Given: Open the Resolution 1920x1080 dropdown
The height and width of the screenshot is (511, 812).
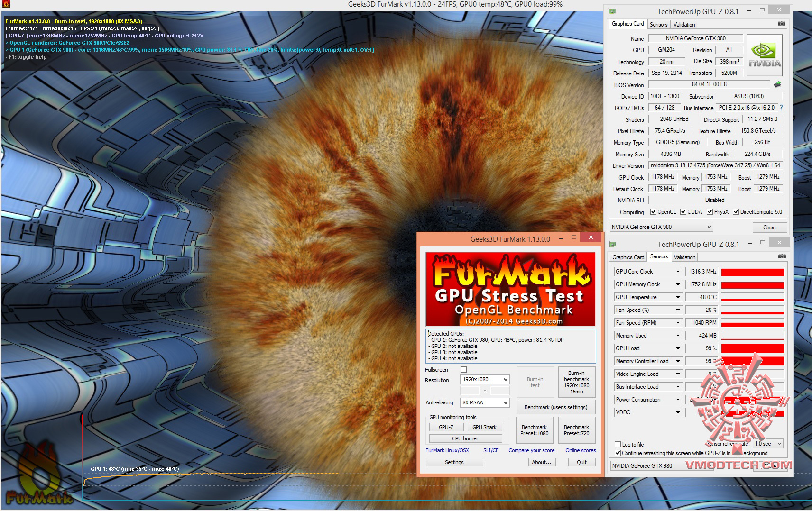Looking at the screenshot, I should [485, 379].
